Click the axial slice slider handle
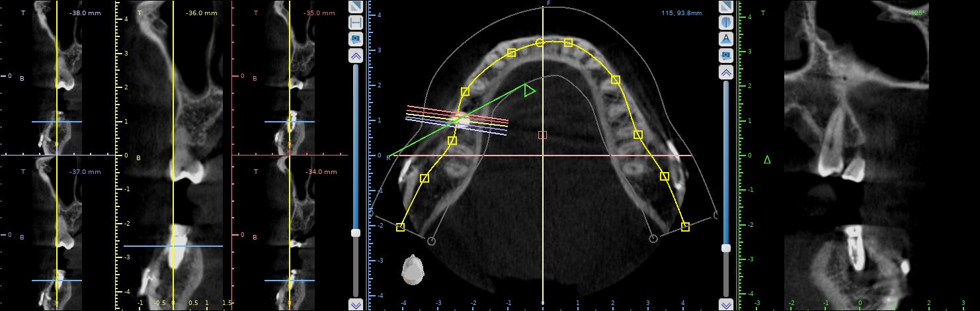 coord(356,233)
